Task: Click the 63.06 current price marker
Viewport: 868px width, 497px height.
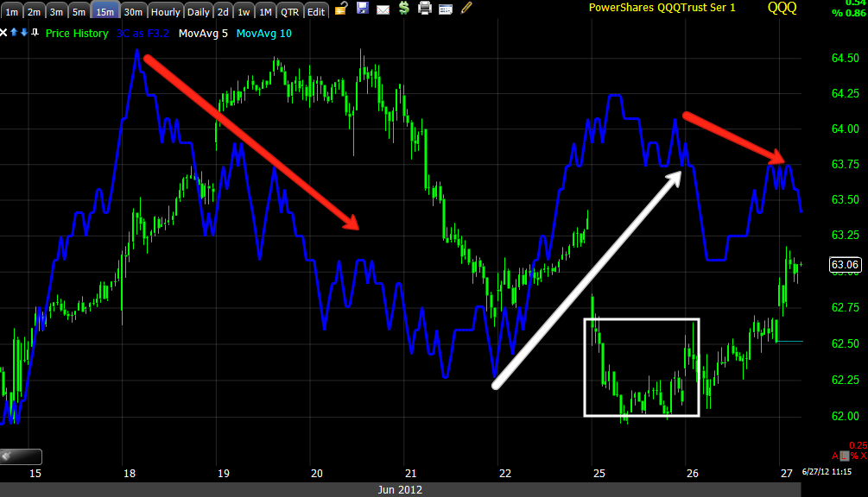Action: [x=846, y=265]
